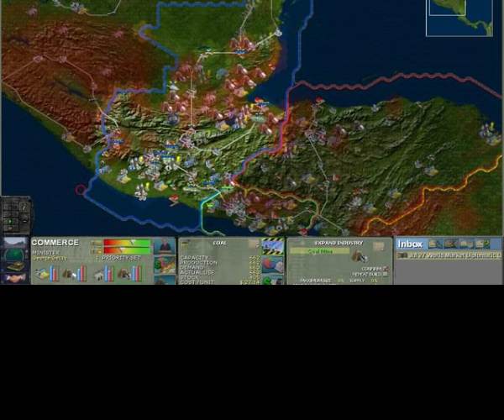504x420 pixels.
Task: Click the Demand row in Coal panel
Action: point(220,267)
